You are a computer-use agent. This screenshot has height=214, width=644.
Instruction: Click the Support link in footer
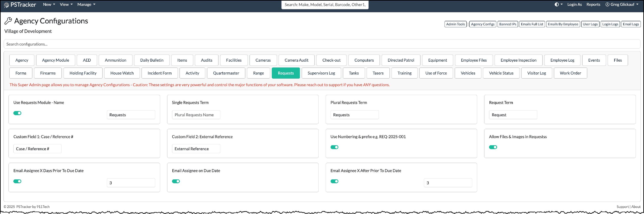click(623, 207)
